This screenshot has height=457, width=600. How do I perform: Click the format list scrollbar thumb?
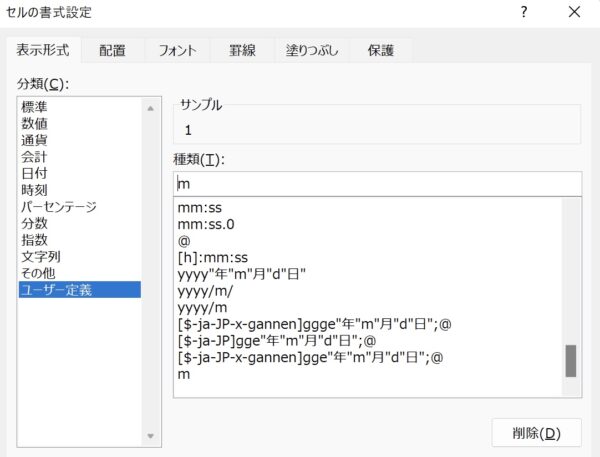pyautogui.click(x=571, y=361)
